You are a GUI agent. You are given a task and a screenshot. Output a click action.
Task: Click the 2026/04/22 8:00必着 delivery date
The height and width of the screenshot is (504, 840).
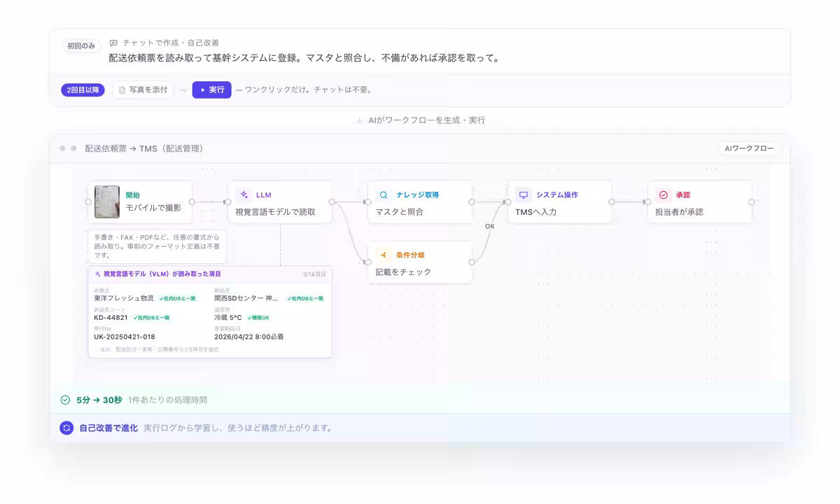click(x=249, y=337)
